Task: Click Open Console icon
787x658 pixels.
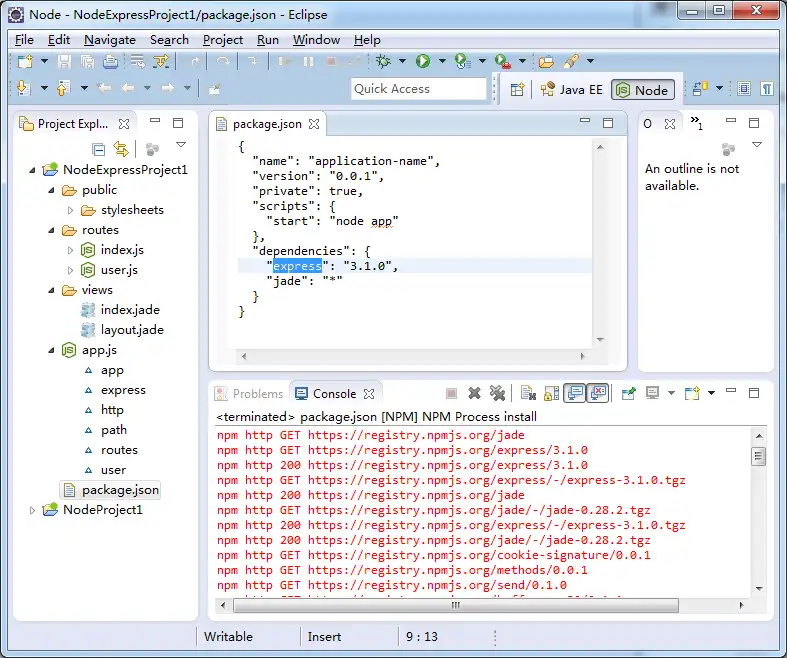Action: [x=692, y=393]
